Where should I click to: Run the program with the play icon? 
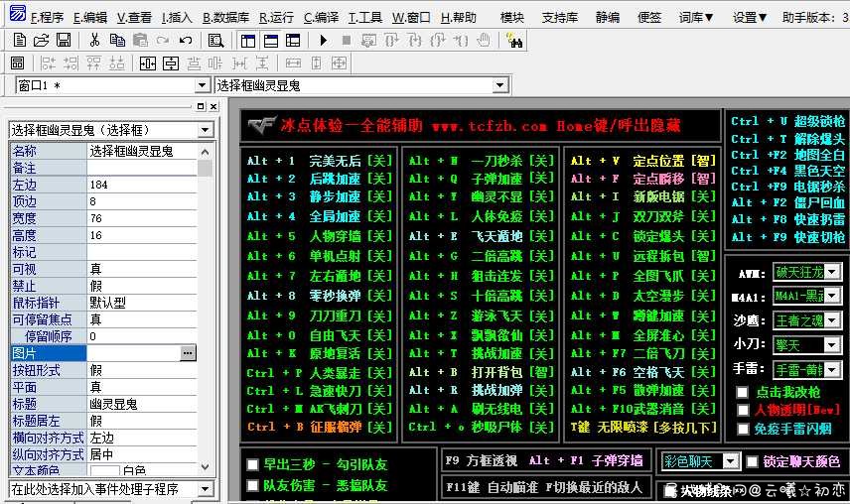click(x=324, y=40)
